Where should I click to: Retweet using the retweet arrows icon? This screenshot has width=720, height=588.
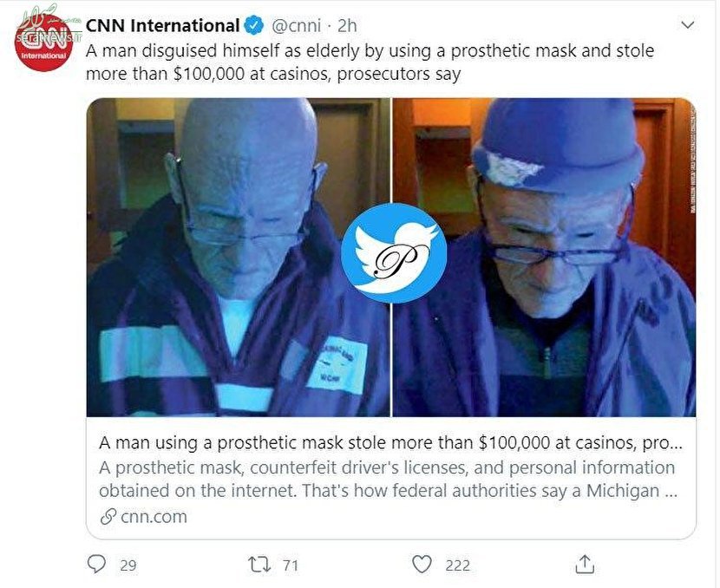tap(259, 565)
